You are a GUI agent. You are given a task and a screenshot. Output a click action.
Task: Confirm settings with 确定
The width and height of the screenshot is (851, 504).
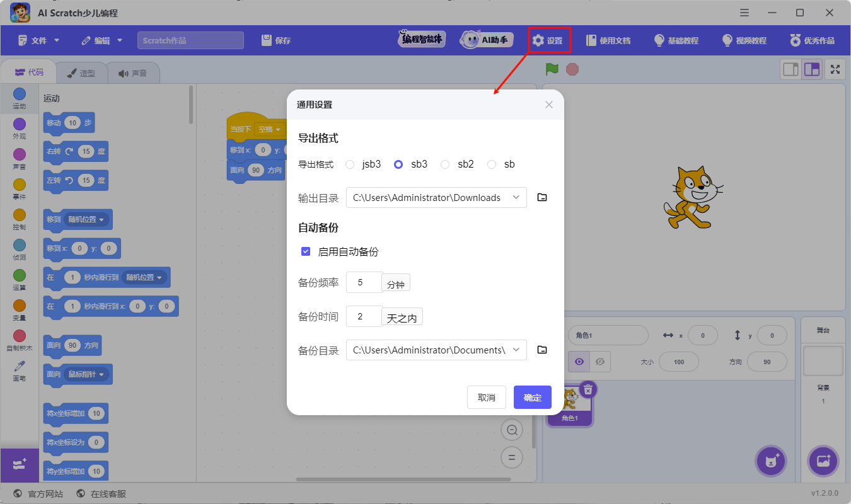[533, 397]
